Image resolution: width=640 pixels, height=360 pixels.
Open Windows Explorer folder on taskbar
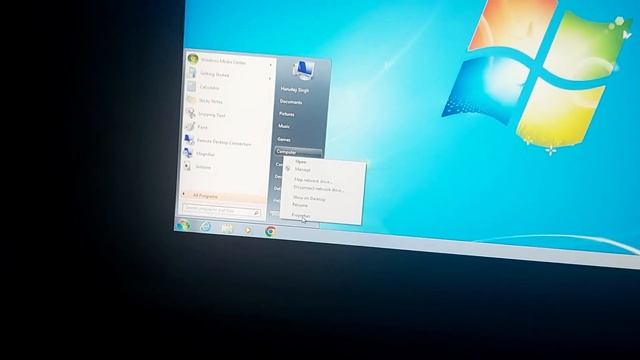[227, 228]
